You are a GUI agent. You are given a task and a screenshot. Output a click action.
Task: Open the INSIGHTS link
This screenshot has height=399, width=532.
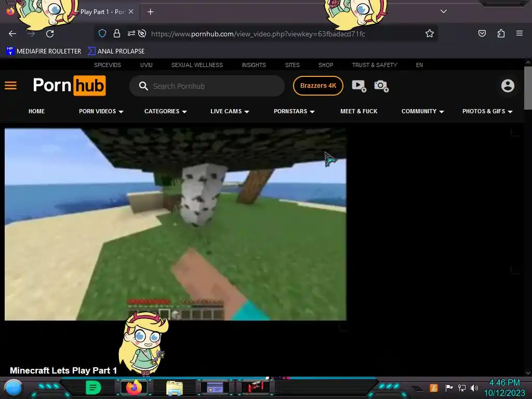click(x=254, y=65)
